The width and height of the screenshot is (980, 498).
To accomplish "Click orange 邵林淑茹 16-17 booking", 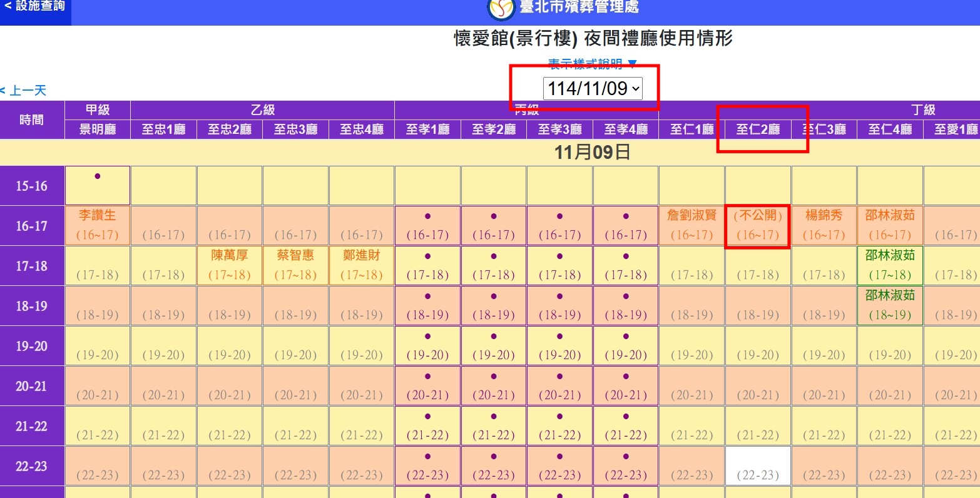I will pos(890,225).
